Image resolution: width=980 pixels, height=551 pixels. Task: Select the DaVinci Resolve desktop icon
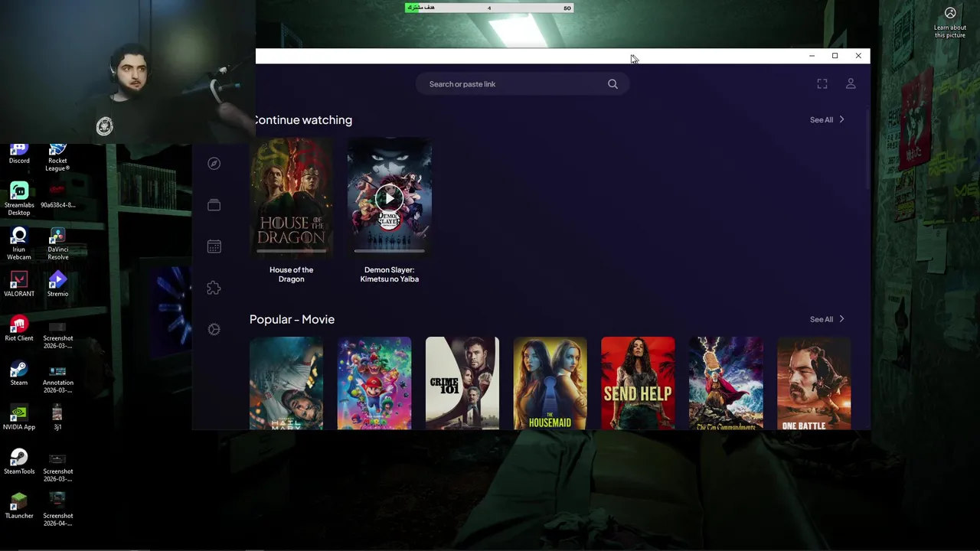(57, 243)
